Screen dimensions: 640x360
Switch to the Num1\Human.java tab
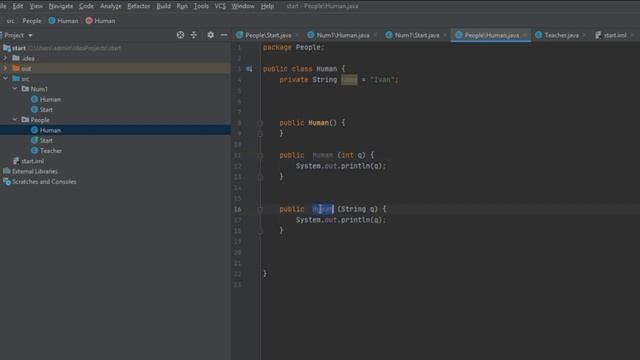pos(343,36)
